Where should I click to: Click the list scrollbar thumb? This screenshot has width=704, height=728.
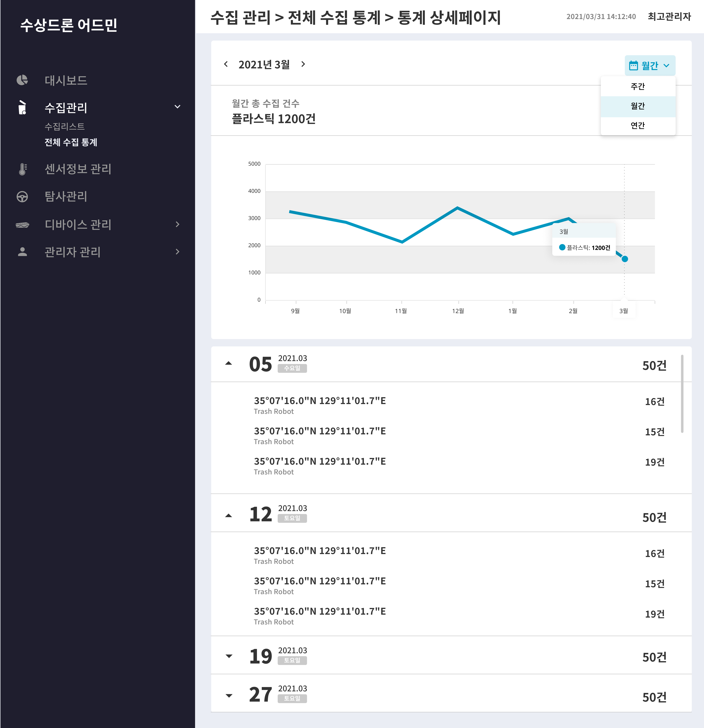[682, 394]
